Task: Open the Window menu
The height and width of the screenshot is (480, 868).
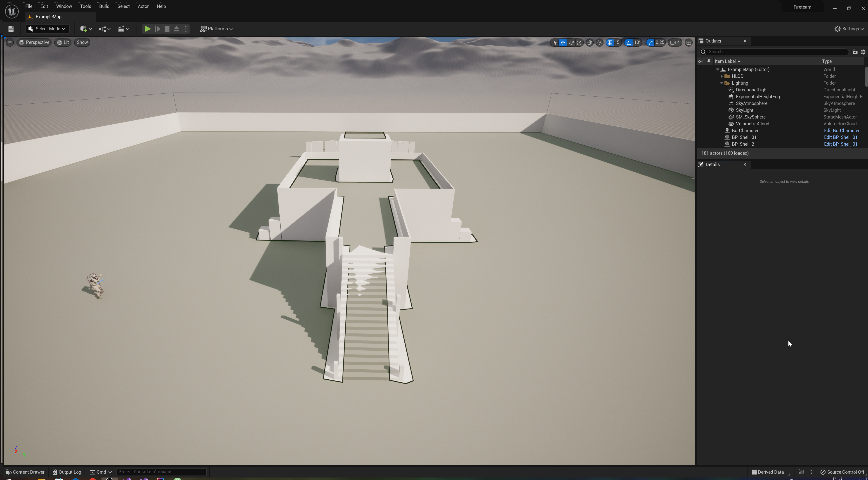Action: click(64, 6)
